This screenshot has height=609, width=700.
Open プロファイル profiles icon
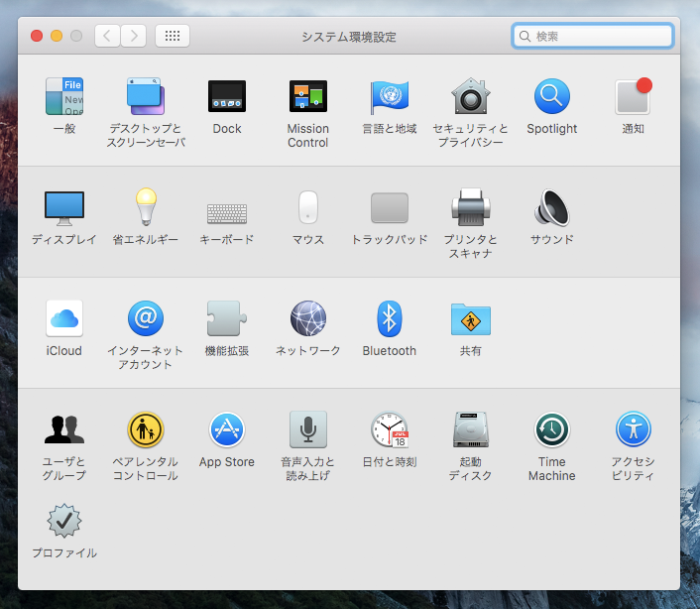[x=64, y=521]
